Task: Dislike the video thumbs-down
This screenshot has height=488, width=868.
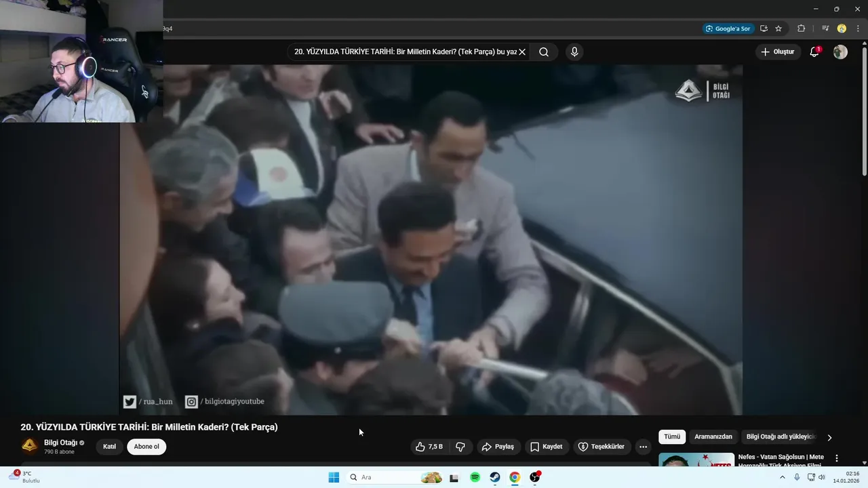Action: click(460, 447)
